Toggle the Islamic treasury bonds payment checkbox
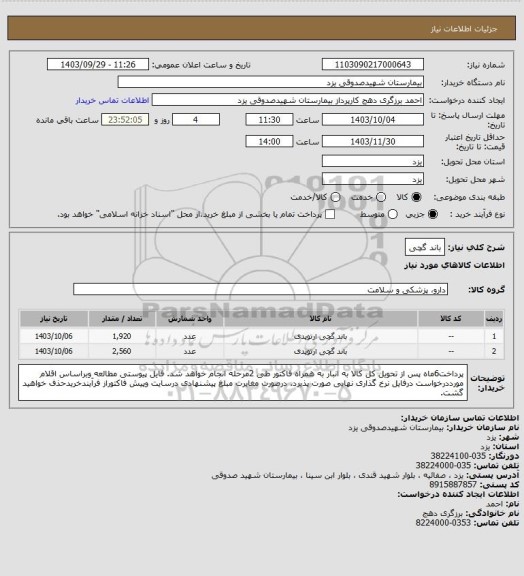The image size is (524, 576). 330,214
